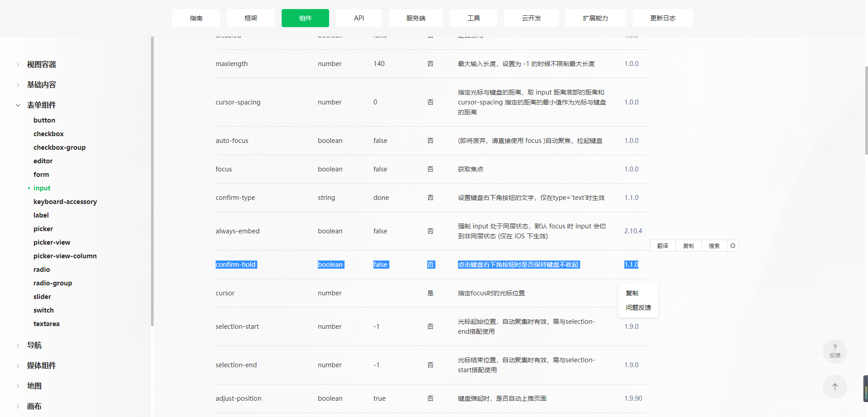Click the cursor-spacing property name
This screenshot has width=868, height=417.
click(238, 102)
